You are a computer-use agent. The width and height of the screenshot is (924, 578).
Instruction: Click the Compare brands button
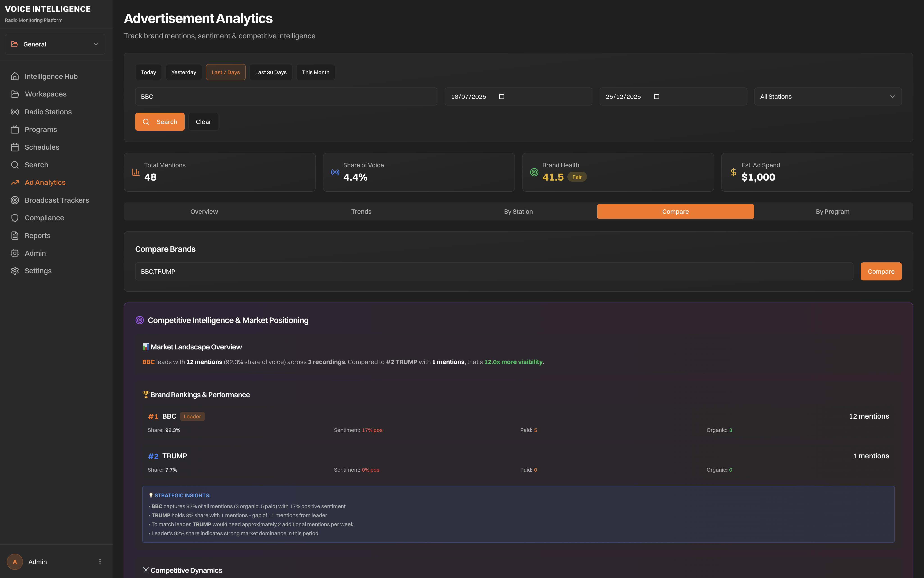[x=881, y=271]
